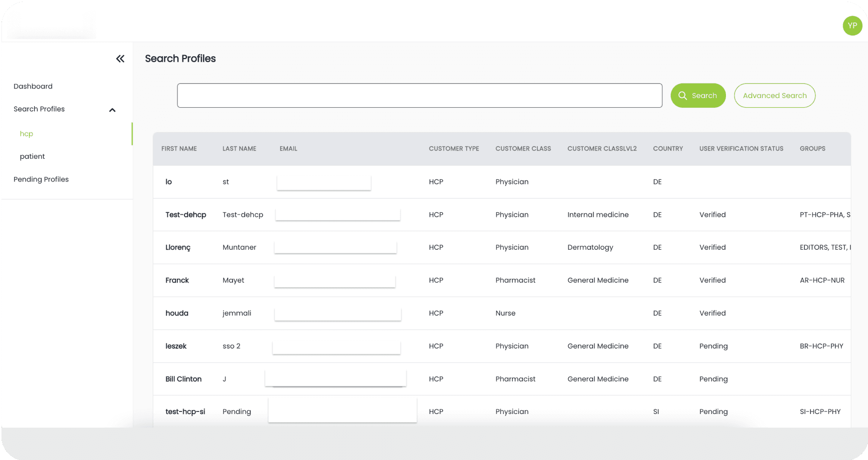Click the COUNTRY column header
The image size is (868, 460).
pos(668,149)
